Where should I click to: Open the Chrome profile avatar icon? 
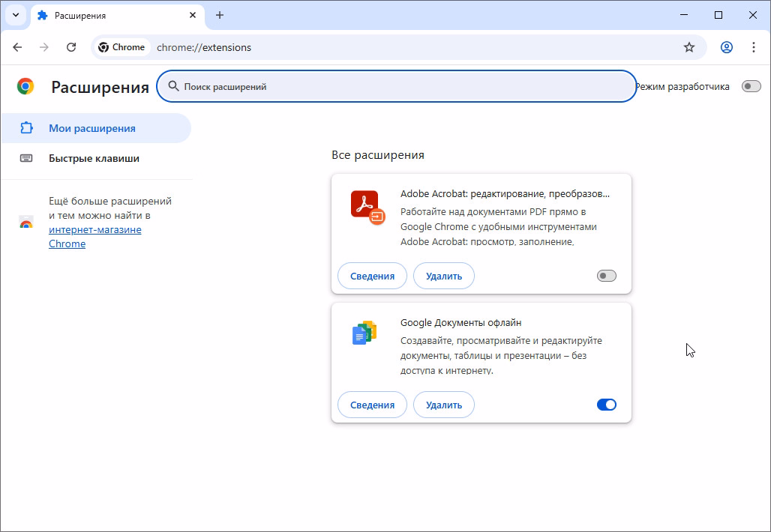(x=726, y=47)
